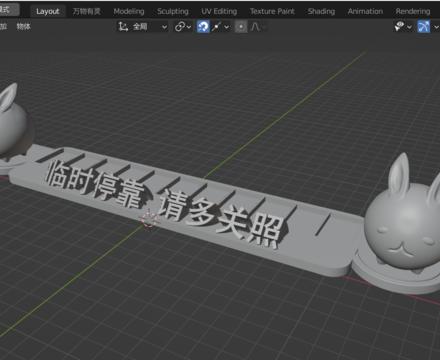Toggle proportional editing circle icon
The height and width of the screenshot is (360, 440).
[x=241, y=27]
